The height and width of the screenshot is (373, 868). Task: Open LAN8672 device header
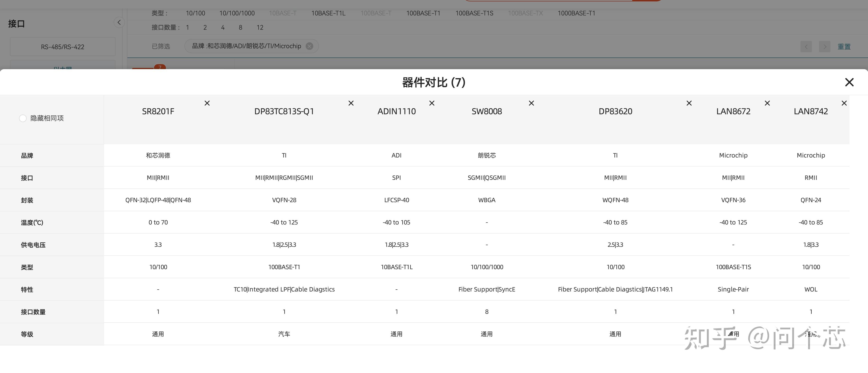pos(733,111)
